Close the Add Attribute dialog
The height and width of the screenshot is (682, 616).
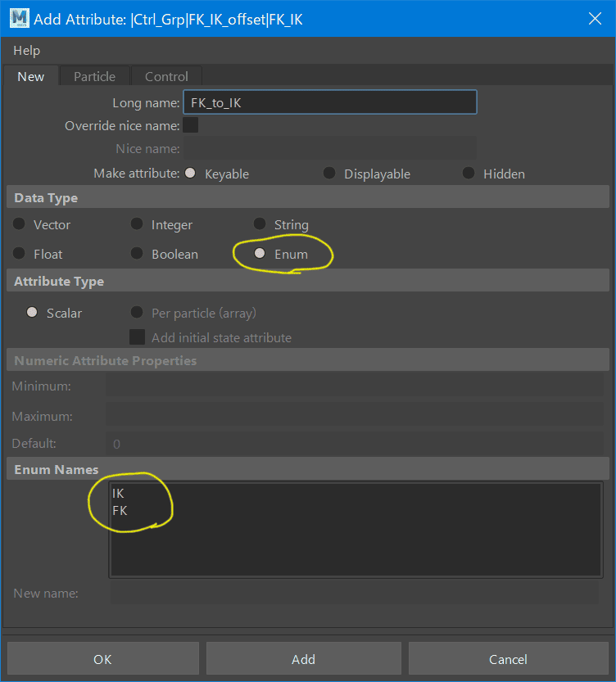pyautogui.click(x=595, y=19)
